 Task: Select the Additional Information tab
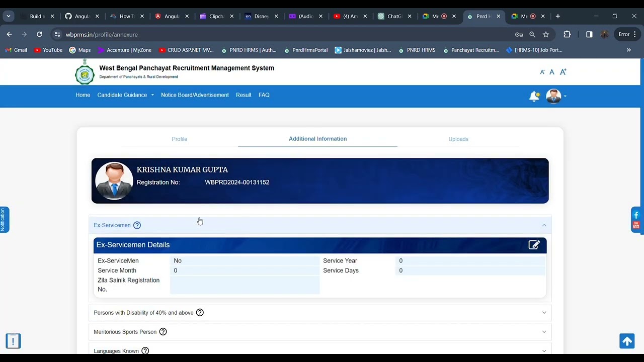coord(317,139)
